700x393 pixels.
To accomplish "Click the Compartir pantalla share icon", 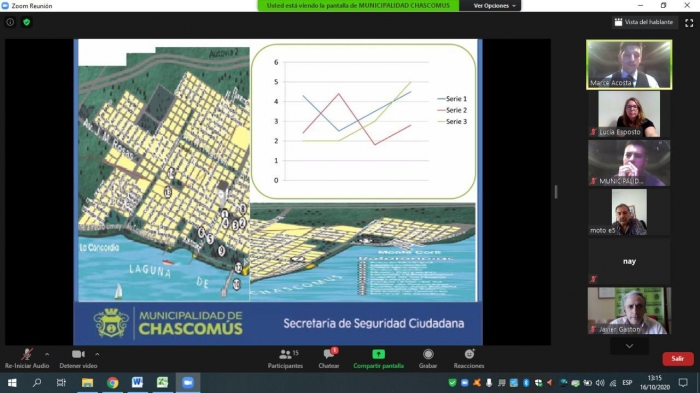I will [x=378, y=355].
